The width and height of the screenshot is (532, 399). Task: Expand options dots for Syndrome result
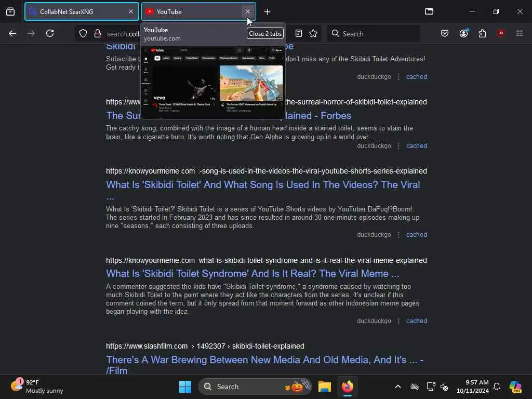coord(398,321)
